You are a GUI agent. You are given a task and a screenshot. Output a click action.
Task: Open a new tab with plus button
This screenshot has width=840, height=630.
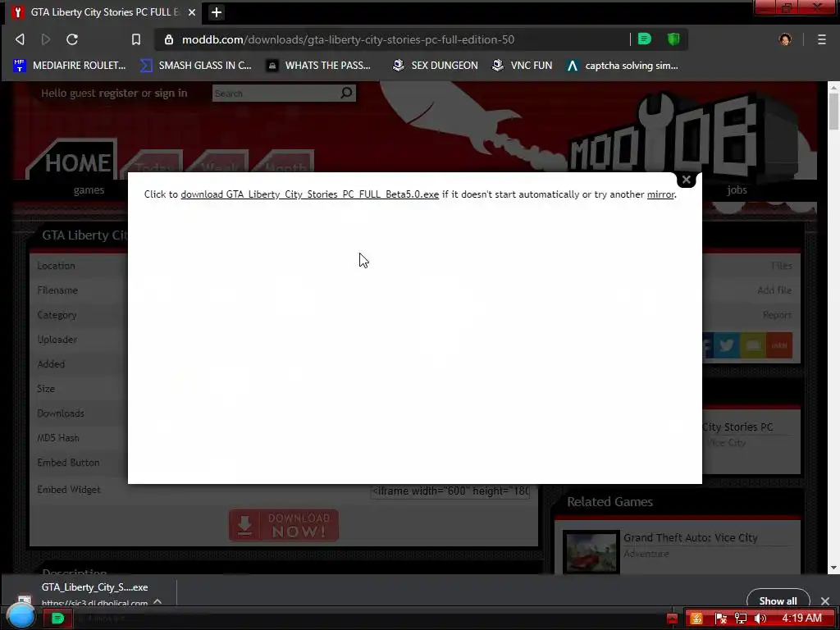[x=217, y=12]
